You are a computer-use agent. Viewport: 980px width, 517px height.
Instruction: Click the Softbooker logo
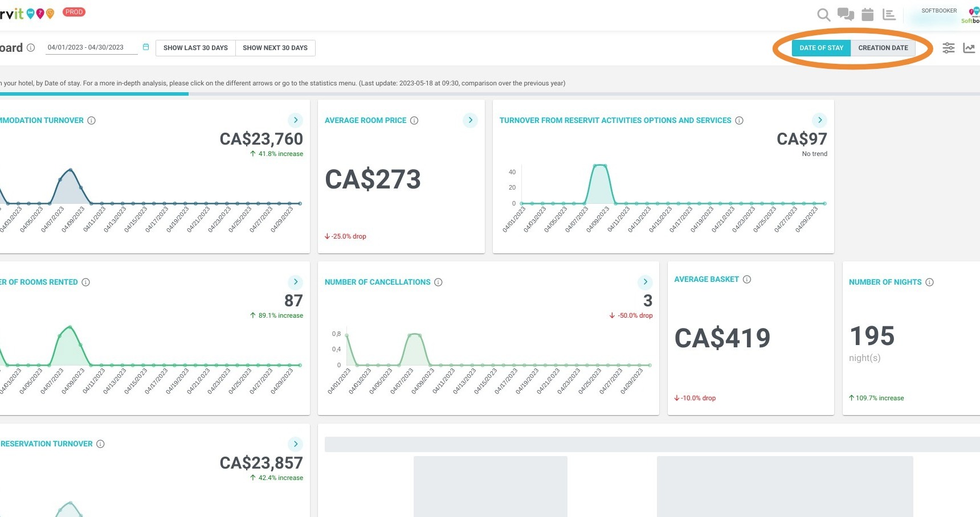tap(971, 15)
